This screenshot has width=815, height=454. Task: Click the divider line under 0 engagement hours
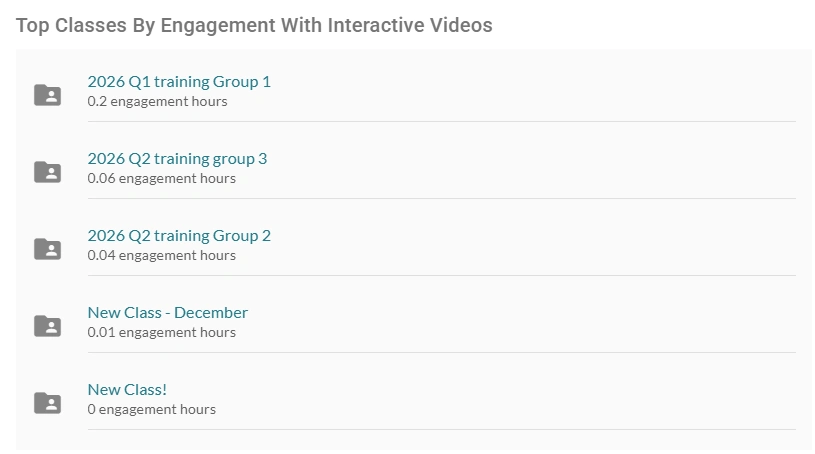click(x=441, y=430)
